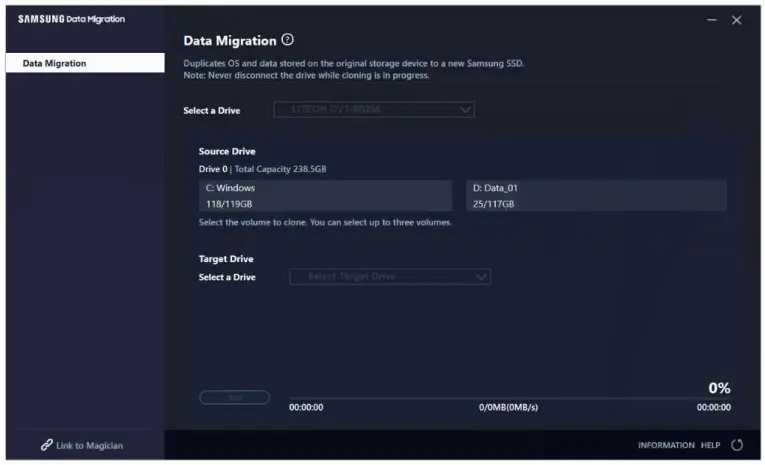Close the Samsung Data Migration window
Image resolution: width=765 pixels, height=465 pixels.
736,20
